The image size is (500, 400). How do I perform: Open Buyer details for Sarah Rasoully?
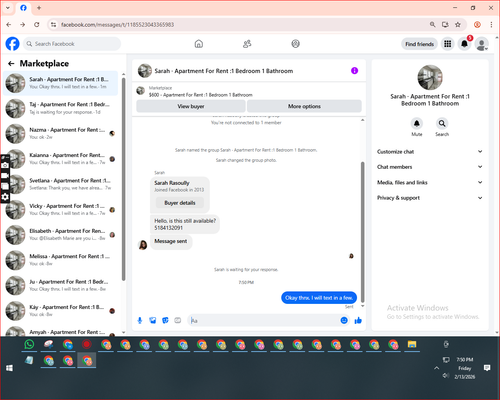pos(180,203)
